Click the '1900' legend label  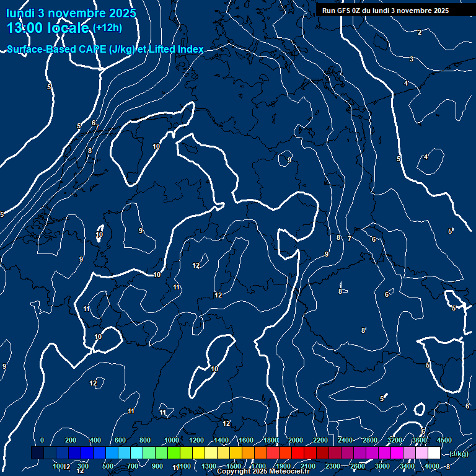pyautogui.click(x=283, y=466)
